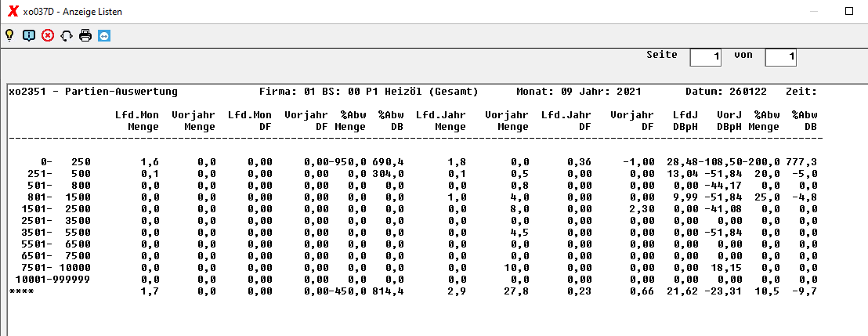Open support via the headset icon
Screen dimensions: 868x336
(67, 36)
